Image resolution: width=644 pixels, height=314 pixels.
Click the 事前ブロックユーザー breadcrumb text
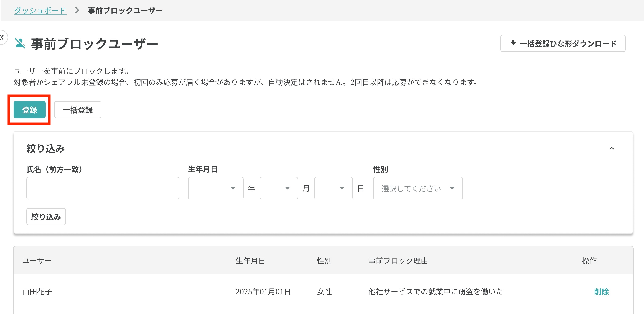(125, 11)
